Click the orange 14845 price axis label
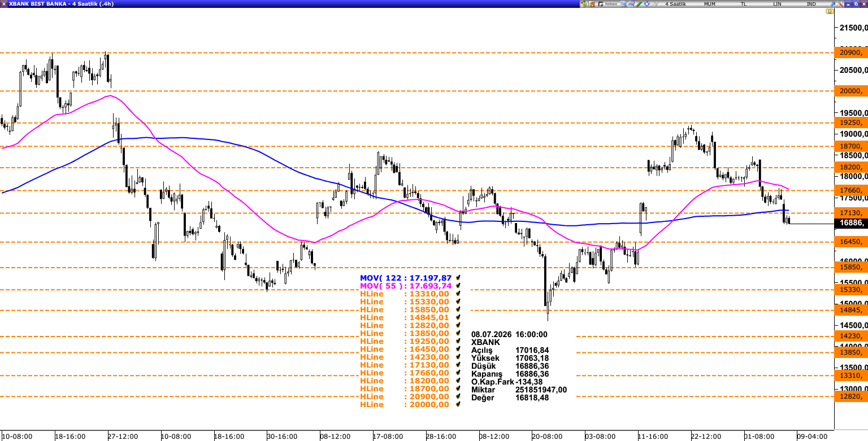Image resolution: width=868 pixels, height=441 pixels. pyautogui.click(x=851, y=310)
